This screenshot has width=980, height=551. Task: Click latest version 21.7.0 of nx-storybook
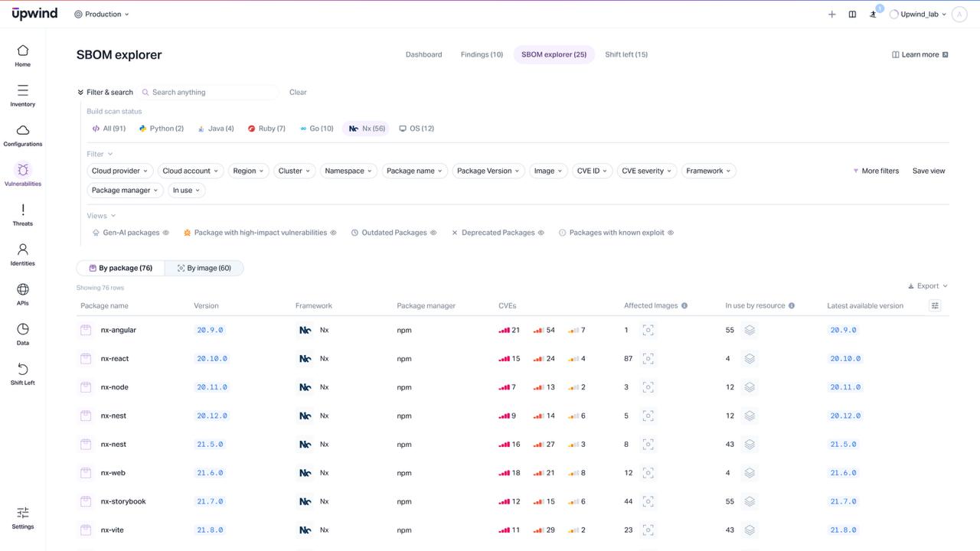click(x=843, y=501)
